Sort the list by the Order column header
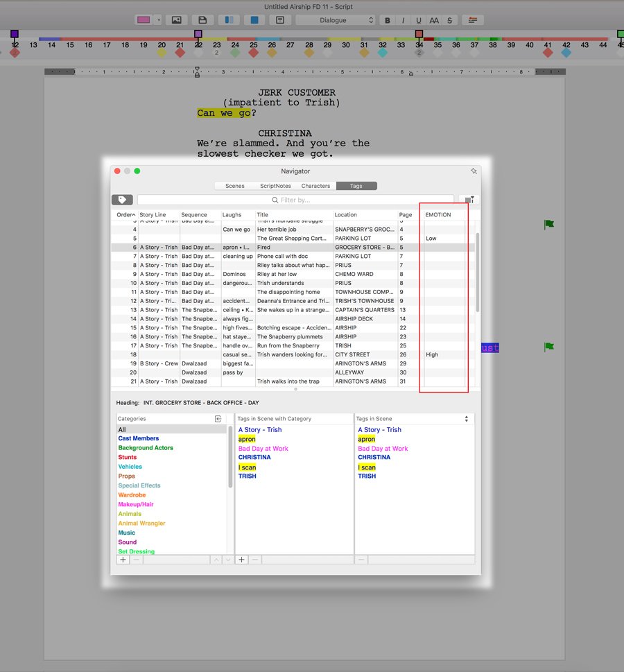Screen dimensions: 624x672 125,215
